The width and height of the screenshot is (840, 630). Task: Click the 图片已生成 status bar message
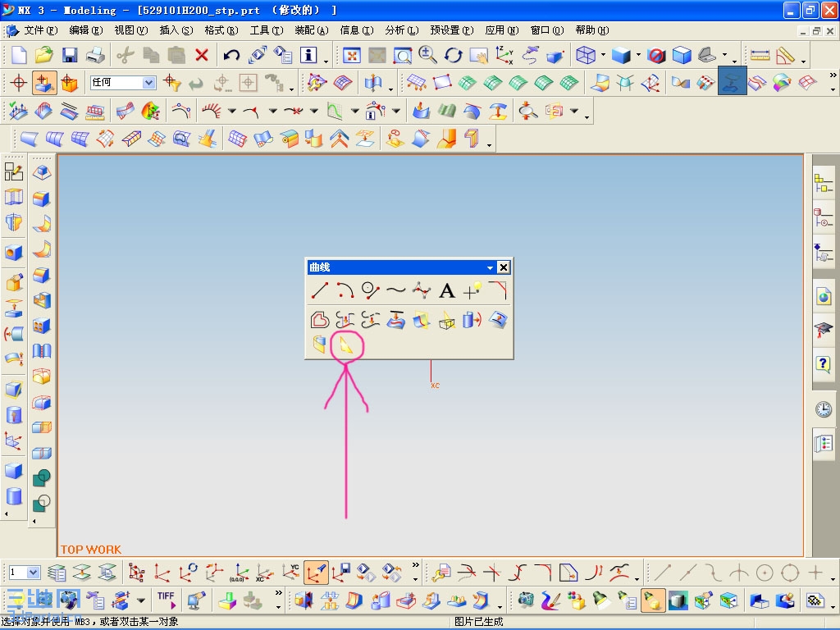pyautogui.click(x=479, y=622)
